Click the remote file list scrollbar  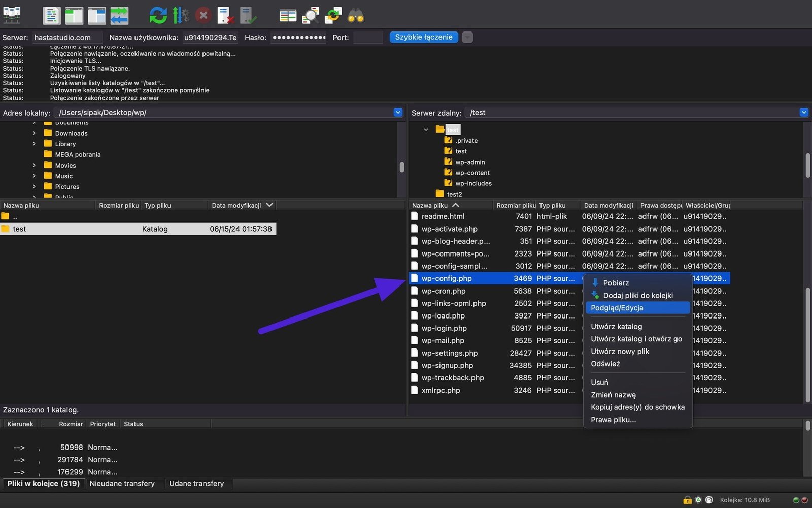click(807, 345)
